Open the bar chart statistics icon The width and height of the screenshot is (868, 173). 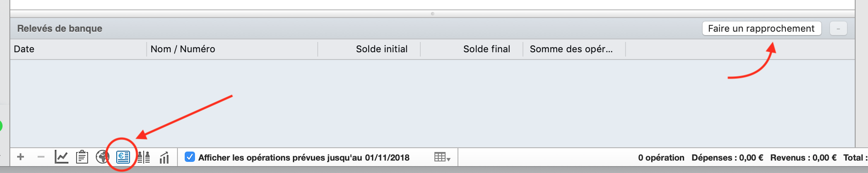[164, 158]
